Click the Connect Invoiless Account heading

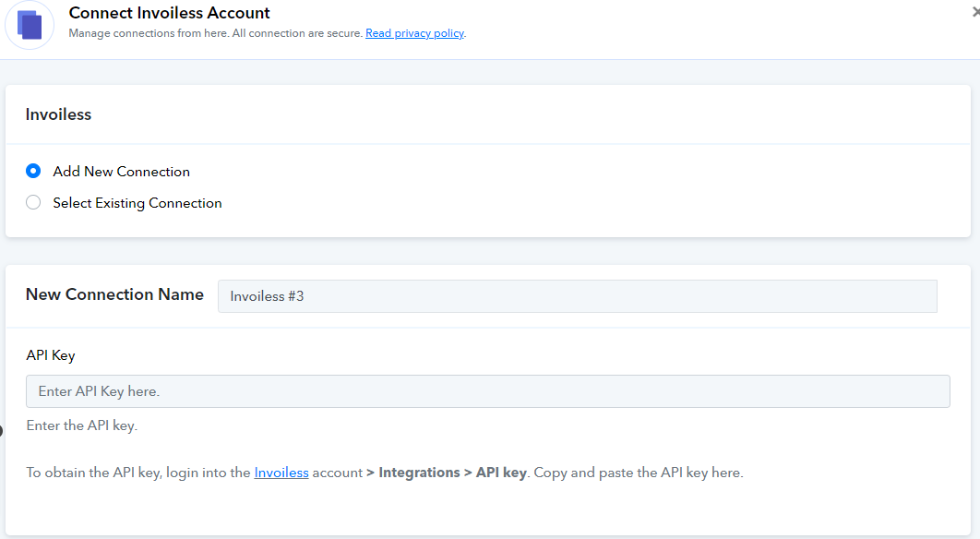170,13
